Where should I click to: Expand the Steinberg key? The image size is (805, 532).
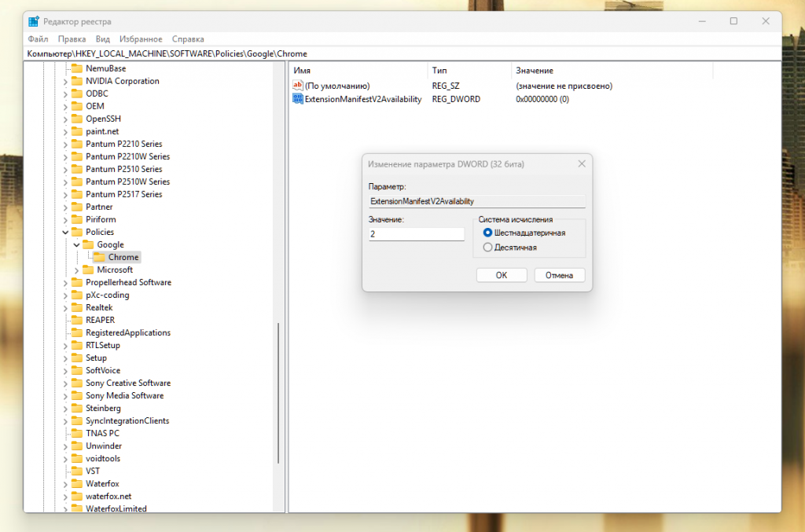coord(65,409)
